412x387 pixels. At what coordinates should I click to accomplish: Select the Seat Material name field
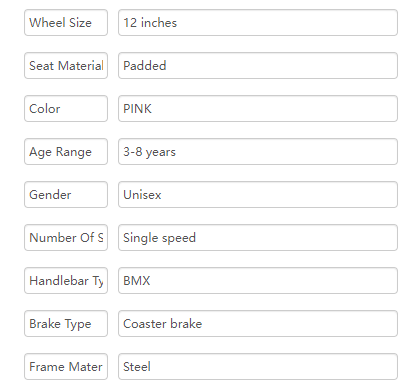click(66, 66)
